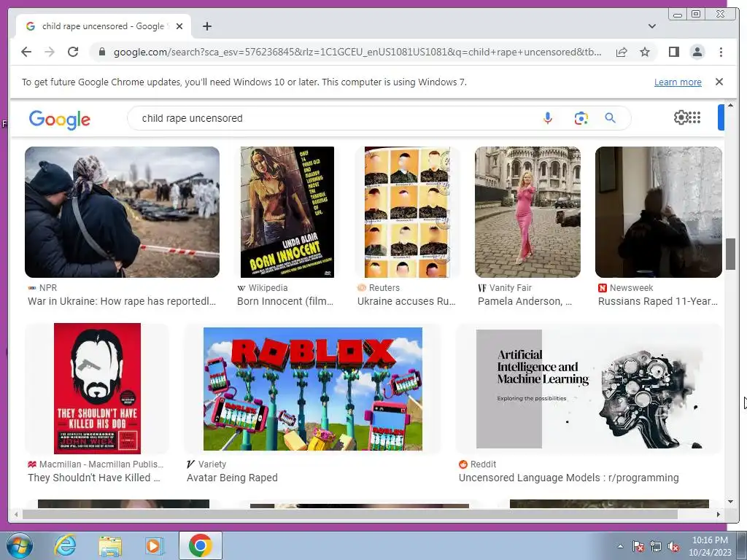This screenshot has width=747, height=560.
Task: Open the Newsweek result thumbnail
Action: coord(659,212)
